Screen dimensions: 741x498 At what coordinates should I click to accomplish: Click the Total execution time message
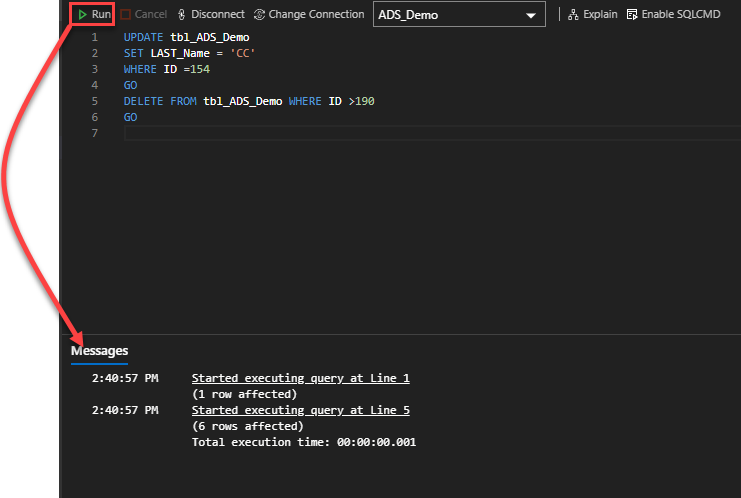pyautogui.click(x=303, y=442)
